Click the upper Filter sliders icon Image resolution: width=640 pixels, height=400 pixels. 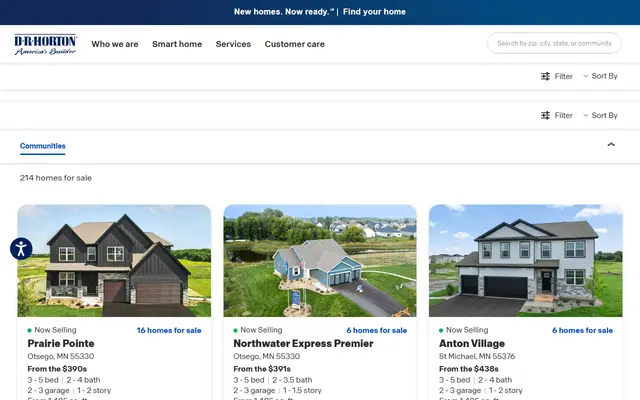(545, 76)
